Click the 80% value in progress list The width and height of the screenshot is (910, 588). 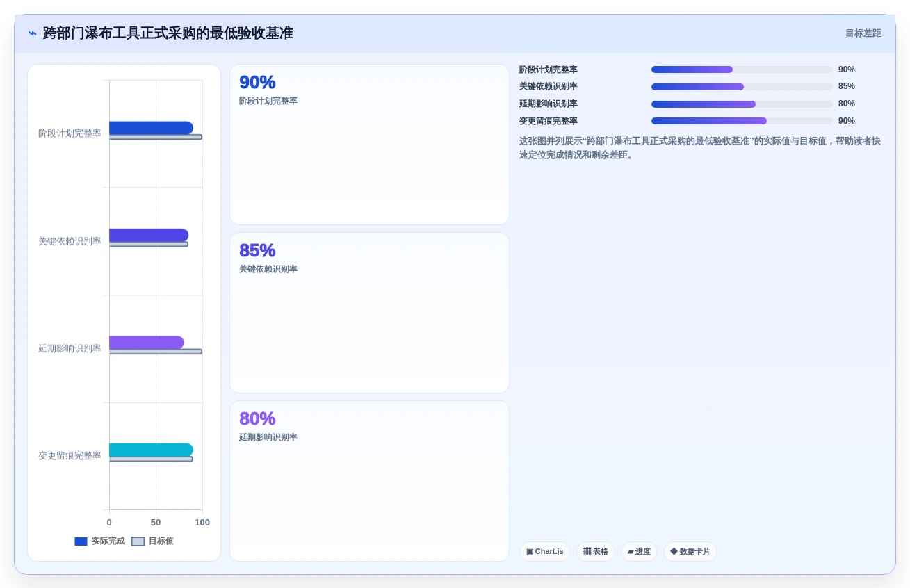[x=847, y=104]
